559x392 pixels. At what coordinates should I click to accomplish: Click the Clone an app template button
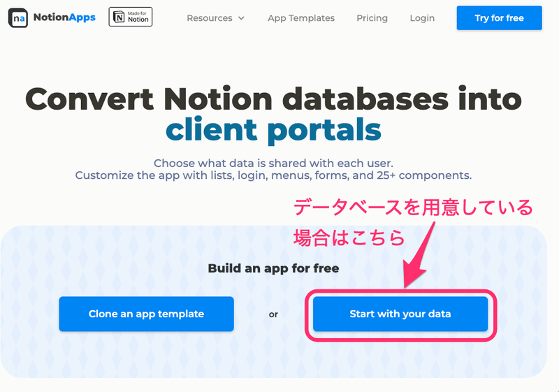click(x=147, y=314)
